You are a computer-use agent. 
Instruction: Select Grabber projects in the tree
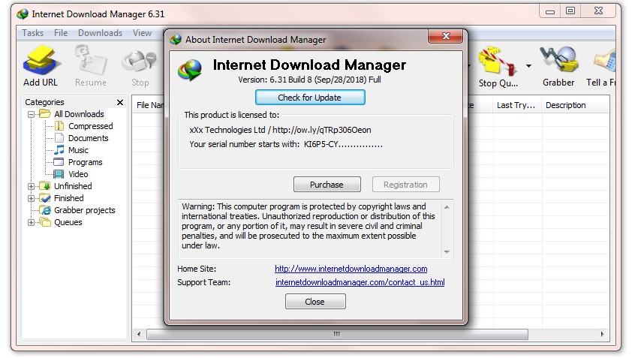[x=85, y=210]
